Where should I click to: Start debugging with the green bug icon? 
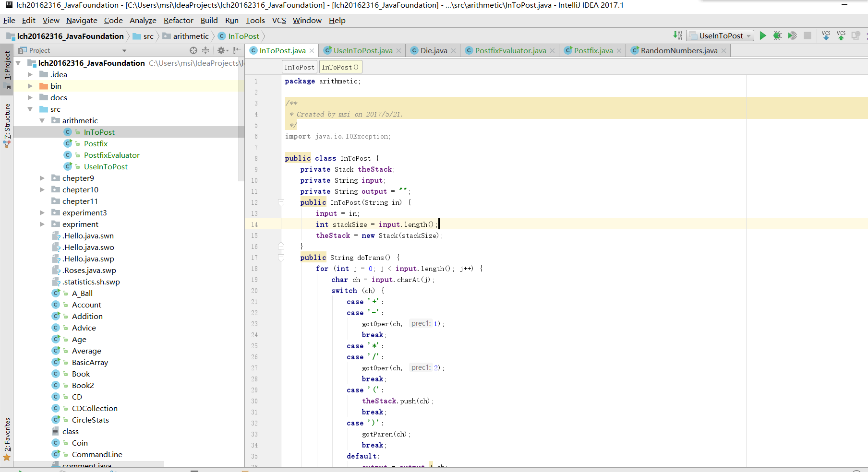[x=778, y=35]
